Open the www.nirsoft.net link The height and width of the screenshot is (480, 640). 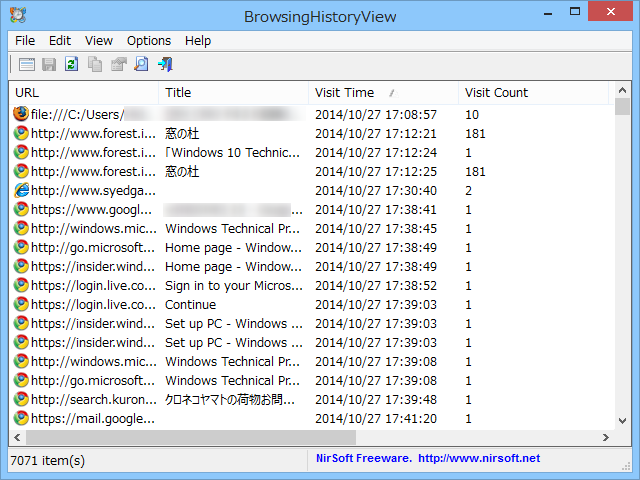coord(479,458)
